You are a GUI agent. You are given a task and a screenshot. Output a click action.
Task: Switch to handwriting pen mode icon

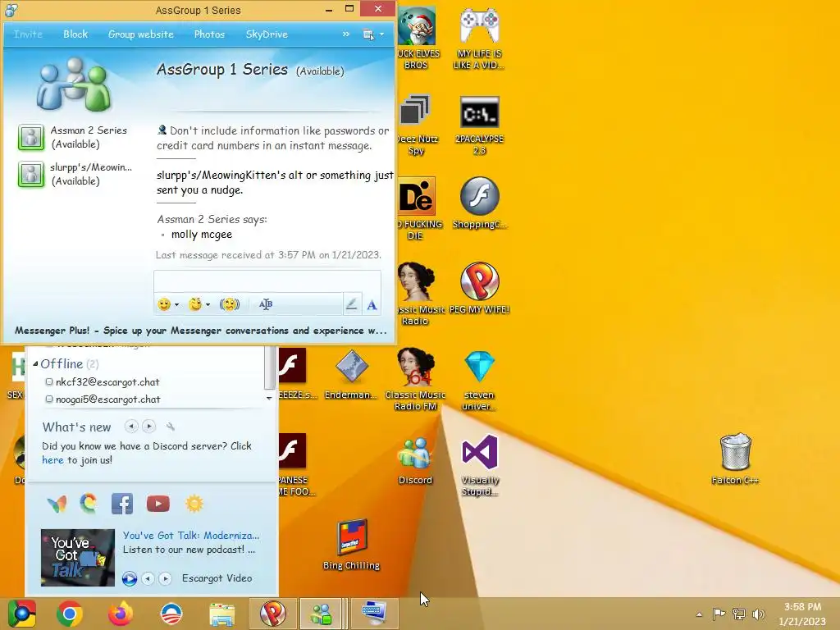[351, 304]
